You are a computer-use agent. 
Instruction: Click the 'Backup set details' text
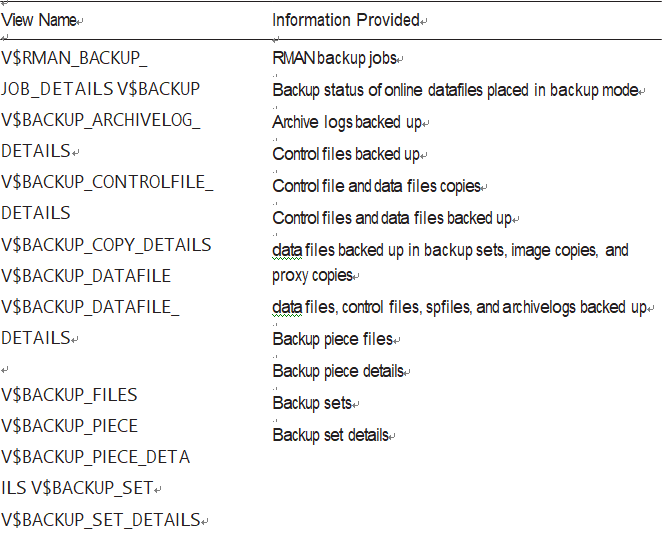(x=331, y=435)
